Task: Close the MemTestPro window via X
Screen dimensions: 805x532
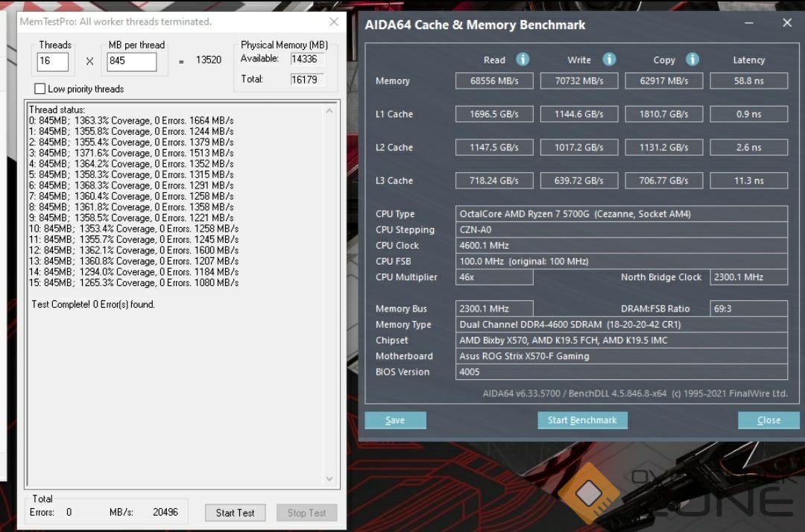Action: 334,22
